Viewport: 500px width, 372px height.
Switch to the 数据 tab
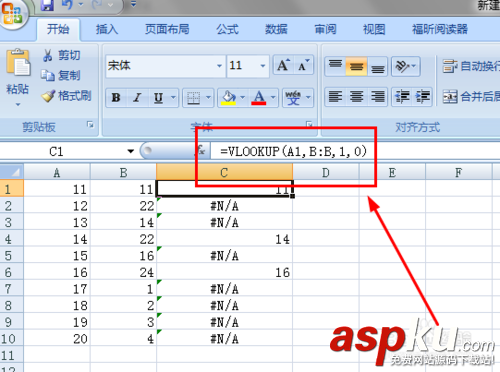click(x=276, y=29)
